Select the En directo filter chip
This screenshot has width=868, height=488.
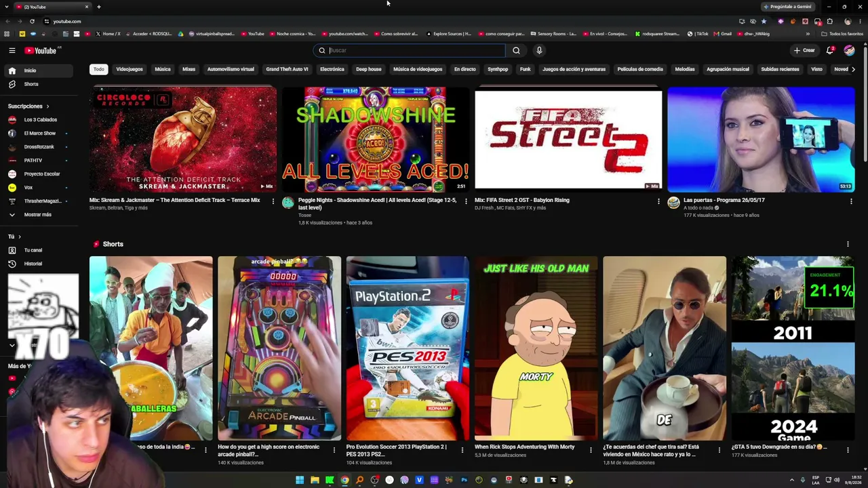[x=465, y=69]
